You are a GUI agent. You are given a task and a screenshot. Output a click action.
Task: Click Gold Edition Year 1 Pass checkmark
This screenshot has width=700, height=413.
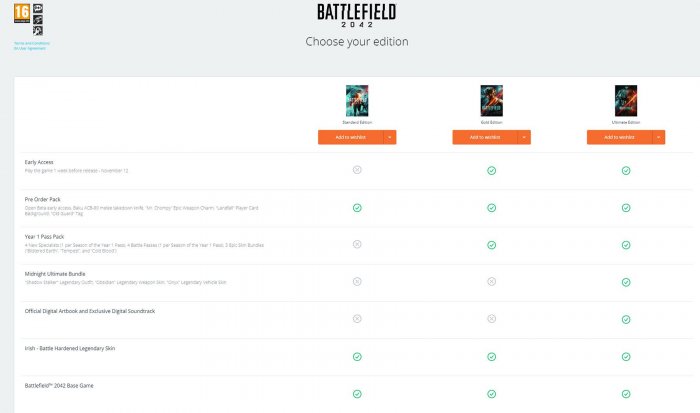pyautogui.click(x=491, y=244)
